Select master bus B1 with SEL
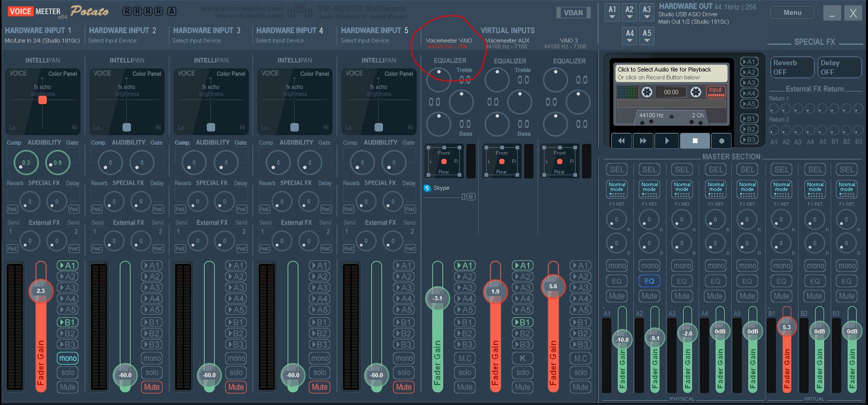The image size is (868, 405). click(781, 169)
